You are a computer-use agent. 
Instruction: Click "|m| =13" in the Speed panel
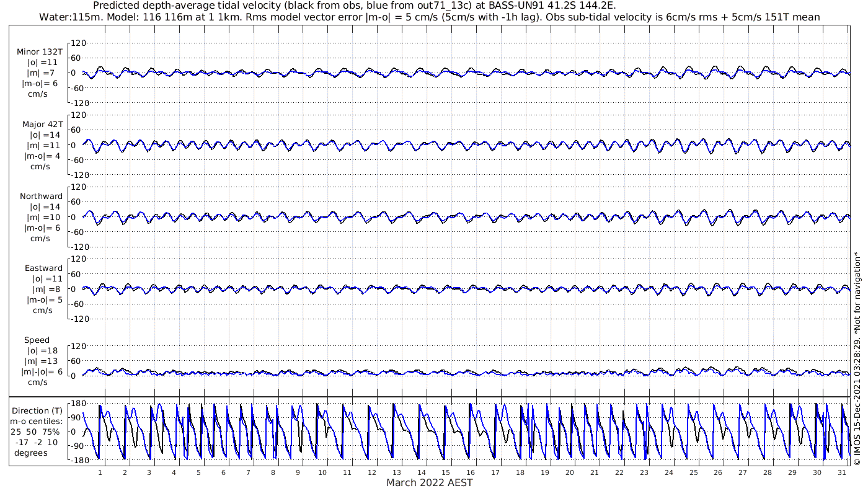coord(41,361)
